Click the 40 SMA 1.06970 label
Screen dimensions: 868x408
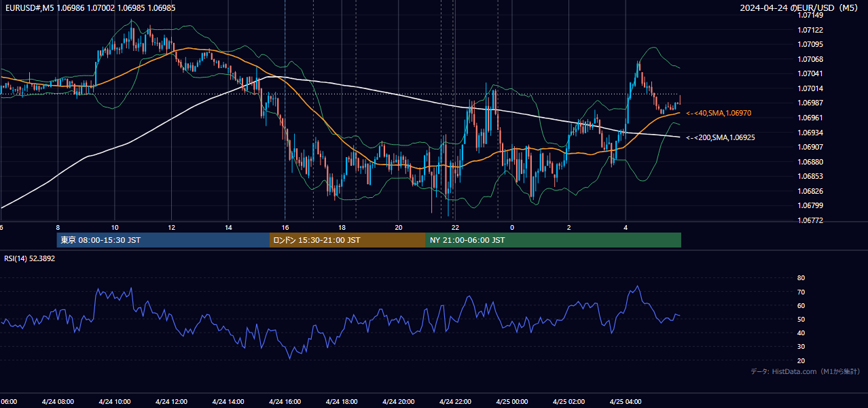(x=719, y=113)
